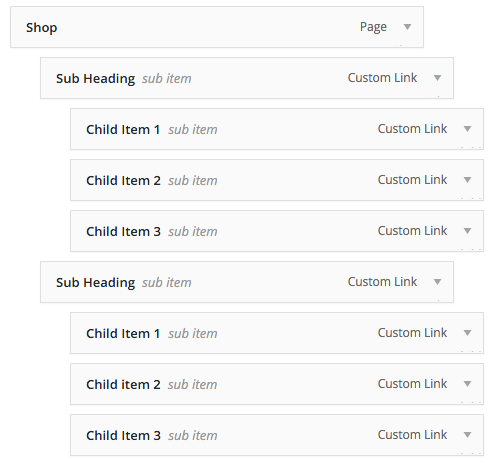Select Child Item 3 title under first Sub Heading
The image size is (493, 463).
pyautogui.click(x=123, y=231)
